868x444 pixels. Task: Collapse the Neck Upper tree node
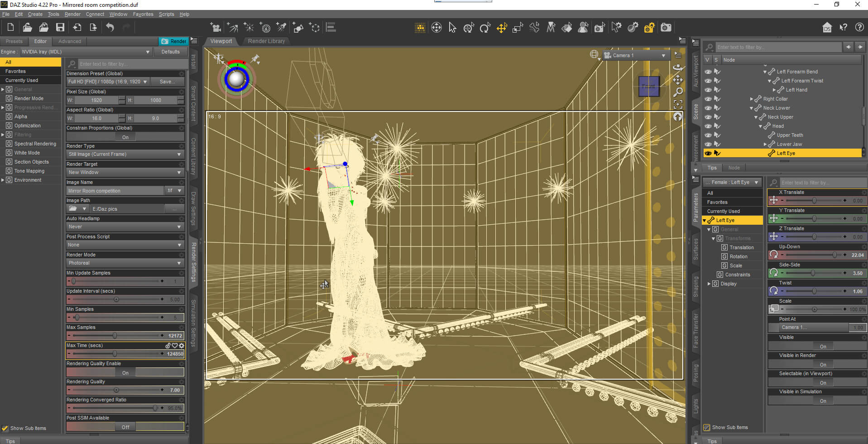coord(756,117)
